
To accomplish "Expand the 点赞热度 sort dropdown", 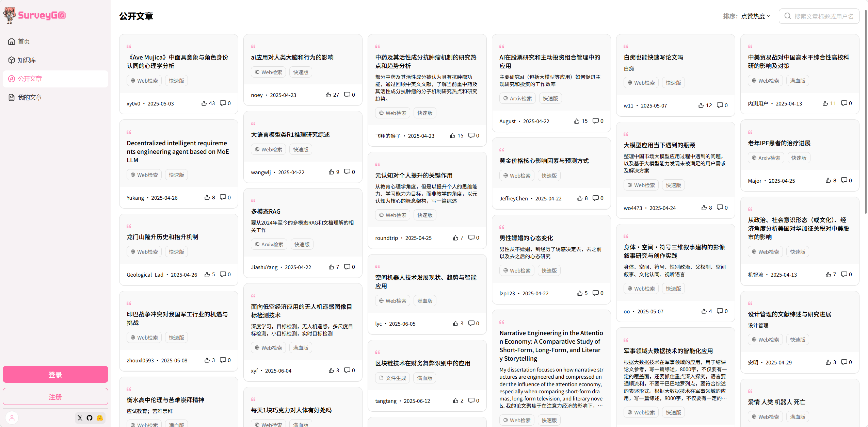I will [756, 16].
